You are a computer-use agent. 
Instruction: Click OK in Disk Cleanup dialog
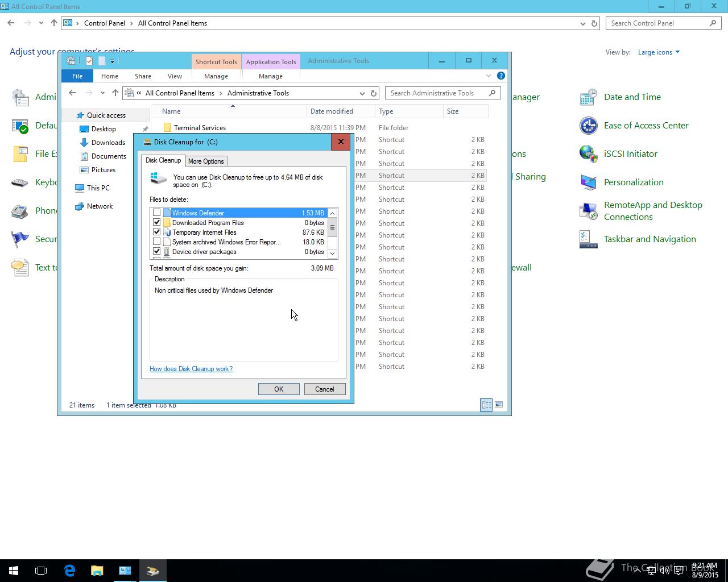pos(279,389)
